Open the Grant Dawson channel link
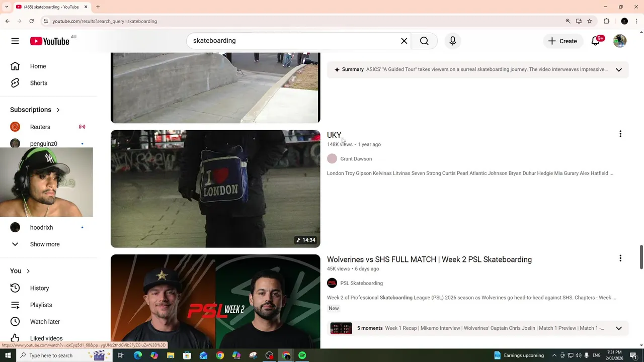 coord(356,159)
